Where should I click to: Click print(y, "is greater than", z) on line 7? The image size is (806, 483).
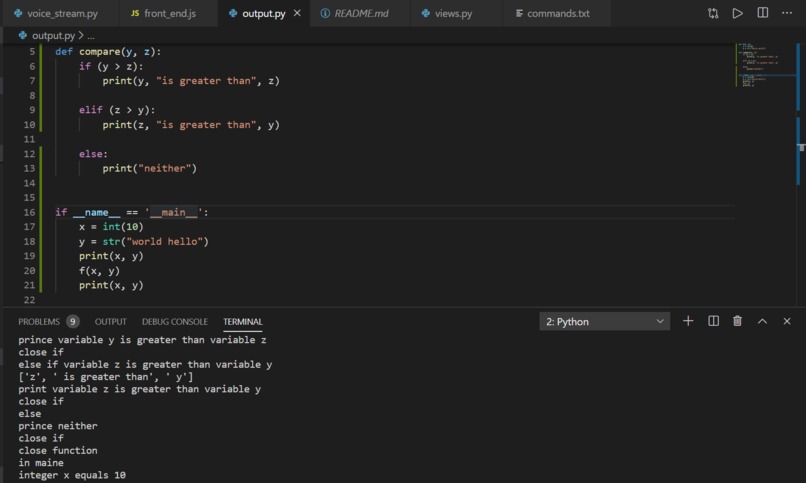[191, 81]
